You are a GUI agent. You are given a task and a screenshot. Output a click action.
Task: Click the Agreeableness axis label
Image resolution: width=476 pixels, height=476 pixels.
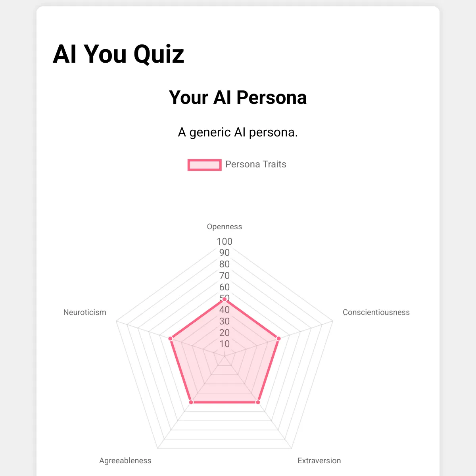click(x=125, y=461)
